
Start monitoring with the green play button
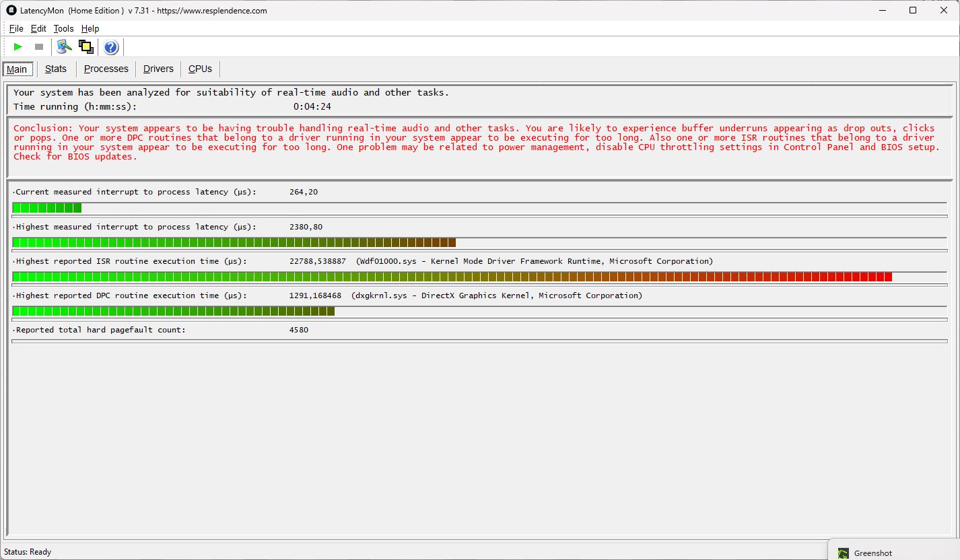click(x=18, y=46)
